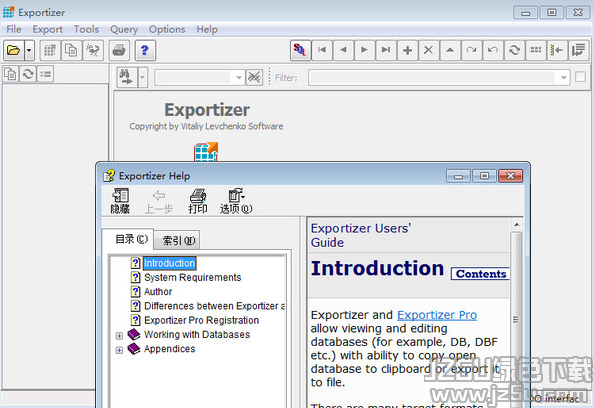
Task: Click the Options (选项) button in Help
Action: 236,201
